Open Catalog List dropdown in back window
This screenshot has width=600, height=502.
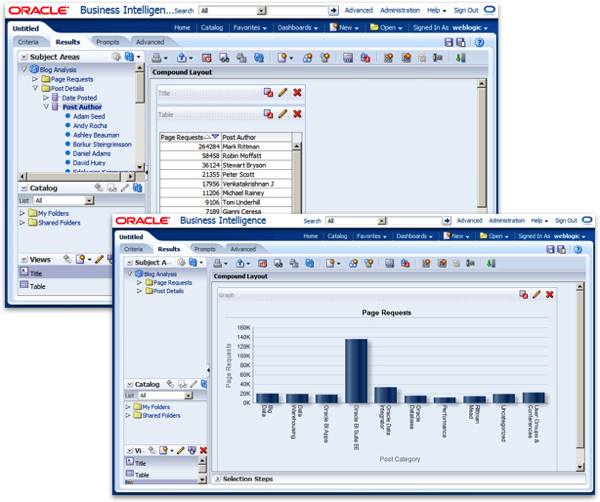click(89, 200)
